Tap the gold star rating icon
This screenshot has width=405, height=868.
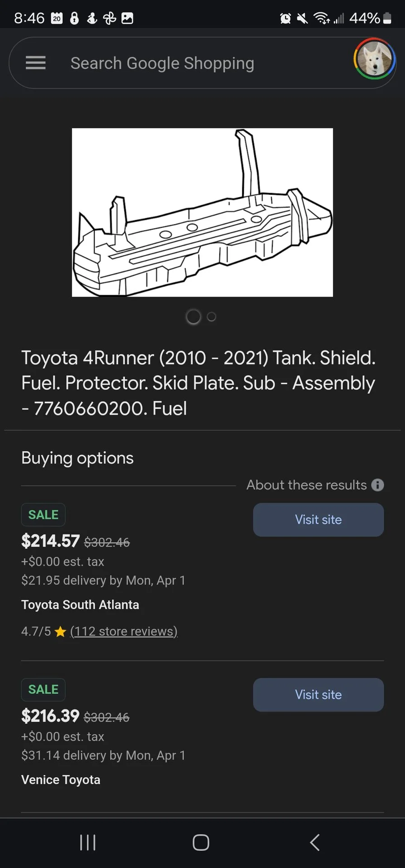click(x=60, y=632)
